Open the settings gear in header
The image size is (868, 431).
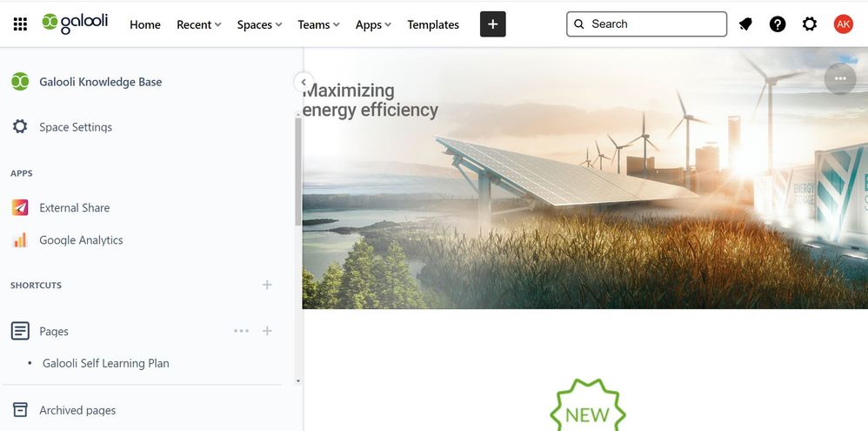810,24
